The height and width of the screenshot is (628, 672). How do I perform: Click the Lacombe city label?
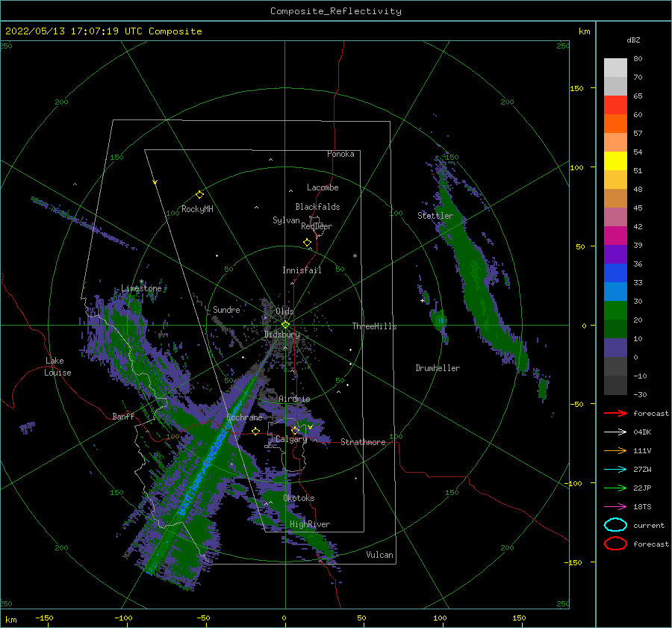click(323, 187)
